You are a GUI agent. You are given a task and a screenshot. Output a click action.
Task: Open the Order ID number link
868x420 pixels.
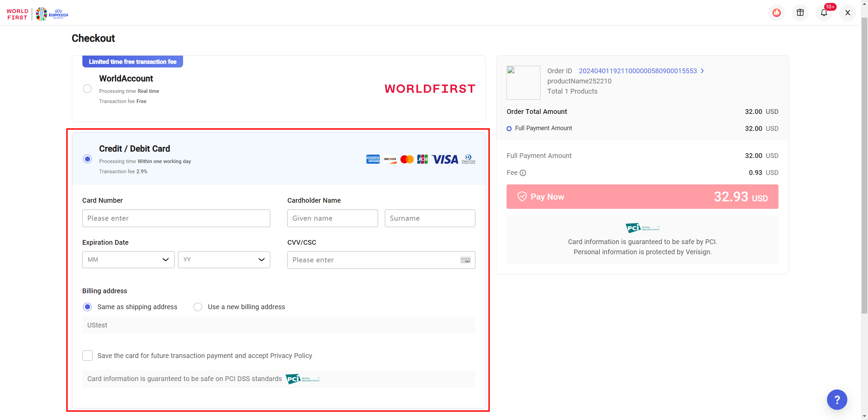click(637, 71)
